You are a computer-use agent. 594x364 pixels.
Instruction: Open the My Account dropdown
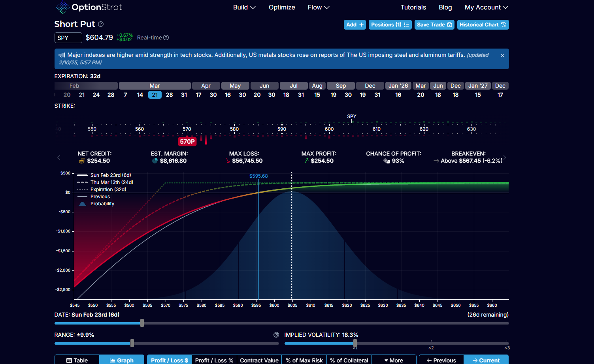pyautogui.click(x=486, y=7)
